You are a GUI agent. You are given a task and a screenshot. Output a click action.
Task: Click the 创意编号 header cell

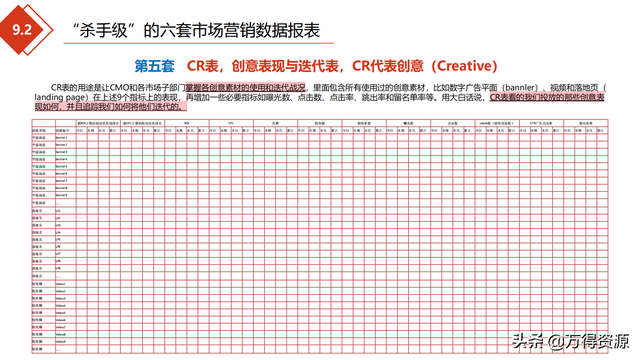pos(62,131)
